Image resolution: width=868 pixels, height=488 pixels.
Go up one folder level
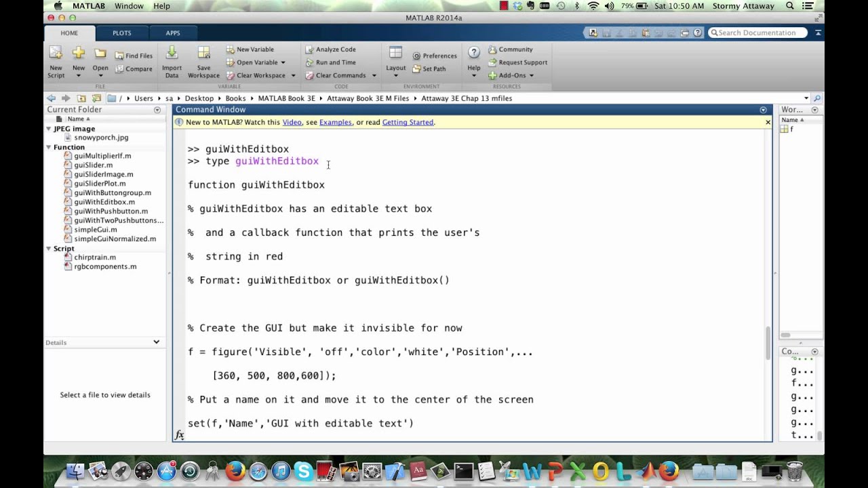click(81, 98)
